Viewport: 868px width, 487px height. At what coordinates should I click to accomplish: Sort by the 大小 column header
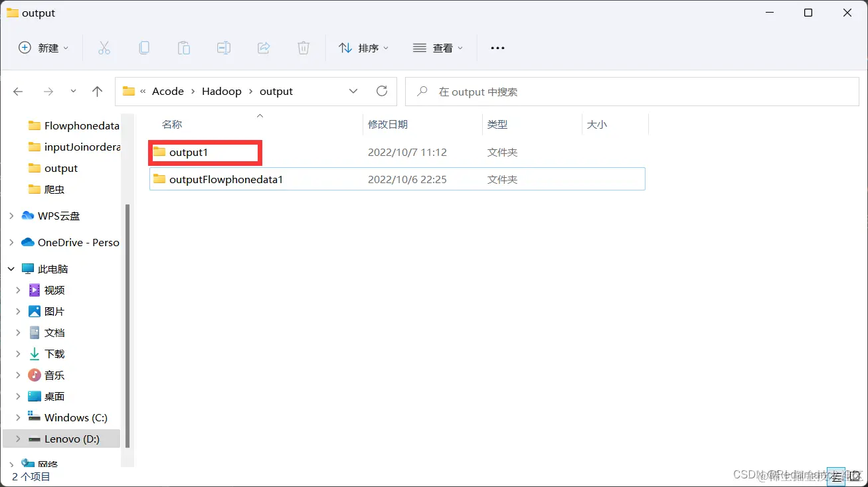click(x=597, y=125)
